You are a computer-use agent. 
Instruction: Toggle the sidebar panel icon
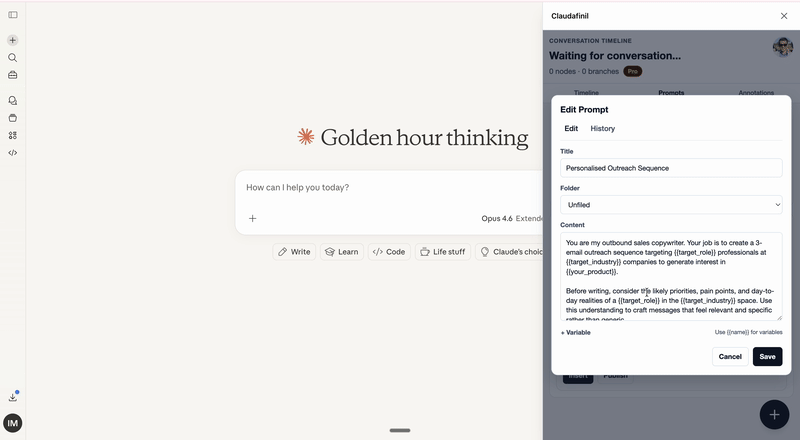[13, 15]
